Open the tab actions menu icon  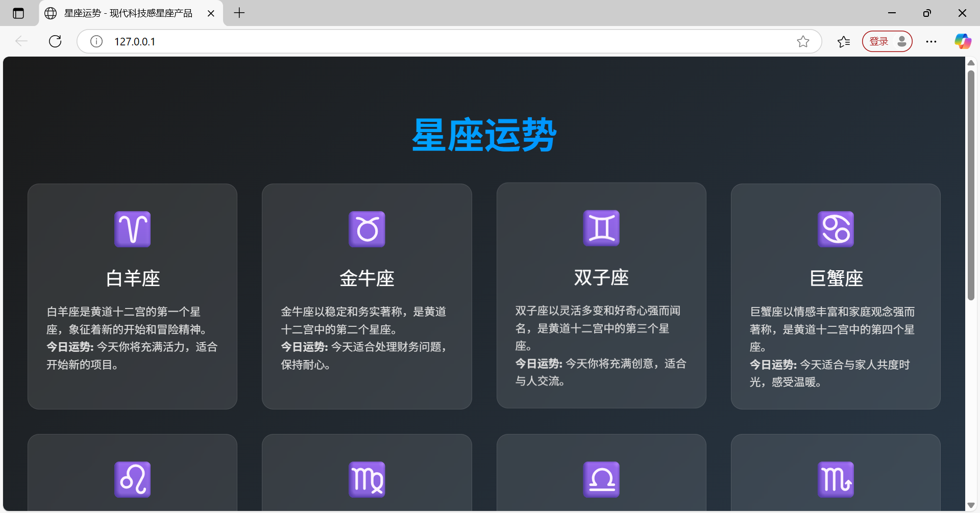coord(18,13)
